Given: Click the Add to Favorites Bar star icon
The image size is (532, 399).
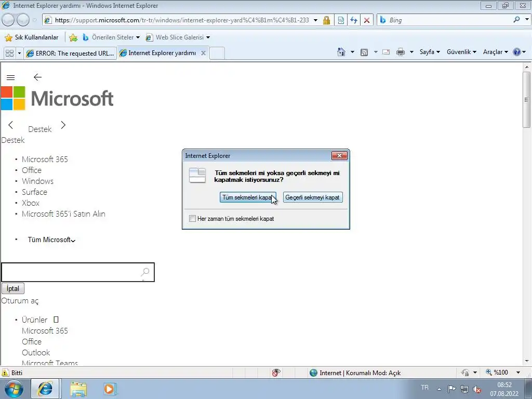Looking at the screenshot, I should [x=73, y=37].
